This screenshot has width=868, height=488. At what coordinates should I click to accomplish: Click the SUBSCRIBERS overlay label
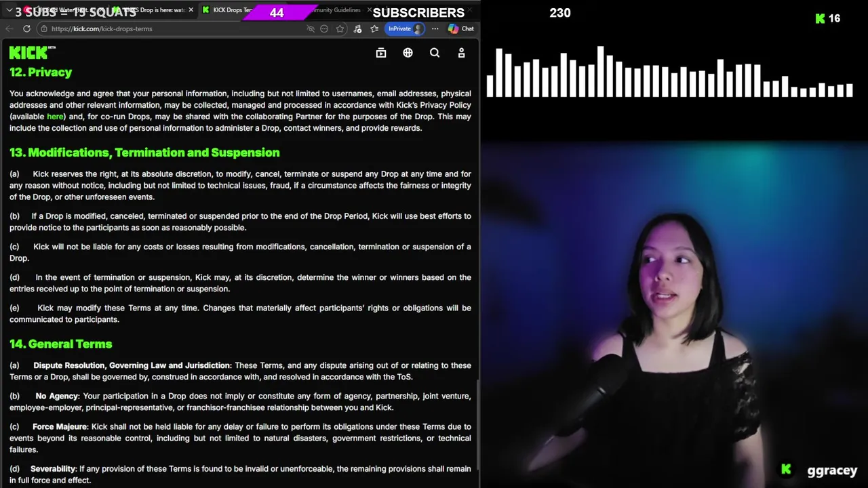[418, 13]
